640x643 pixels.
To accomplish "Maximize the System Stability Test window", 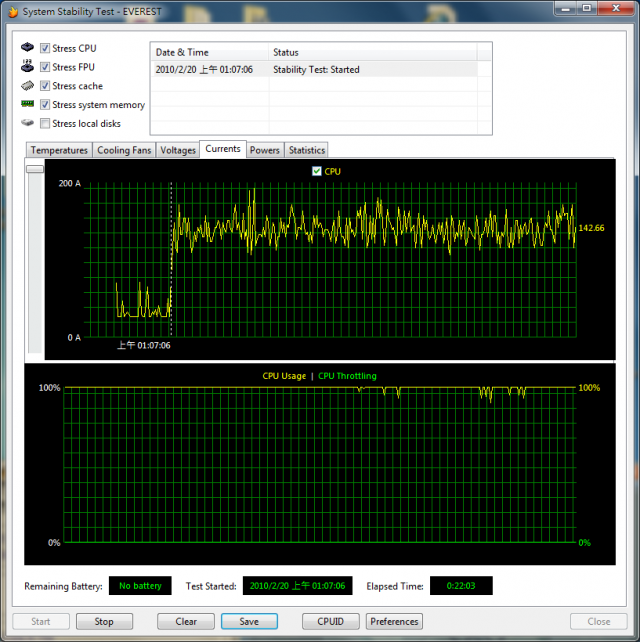I will coord(587,8).
